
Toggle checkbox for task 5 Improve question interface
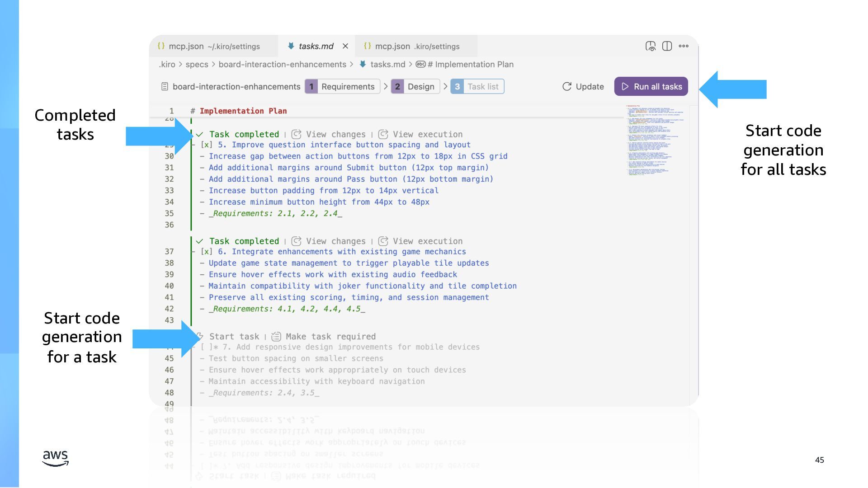tap(207, 145)
